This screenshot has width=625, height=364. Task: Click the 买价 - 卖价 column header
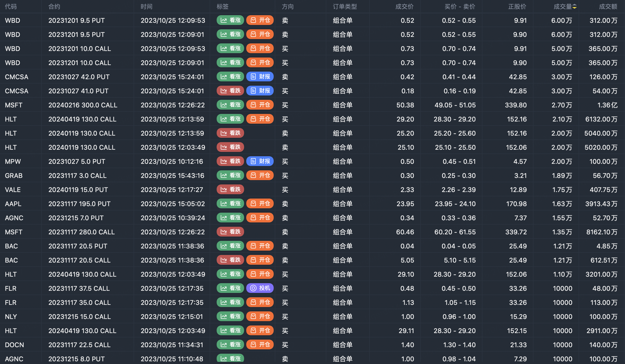click(x=460, y=7)
